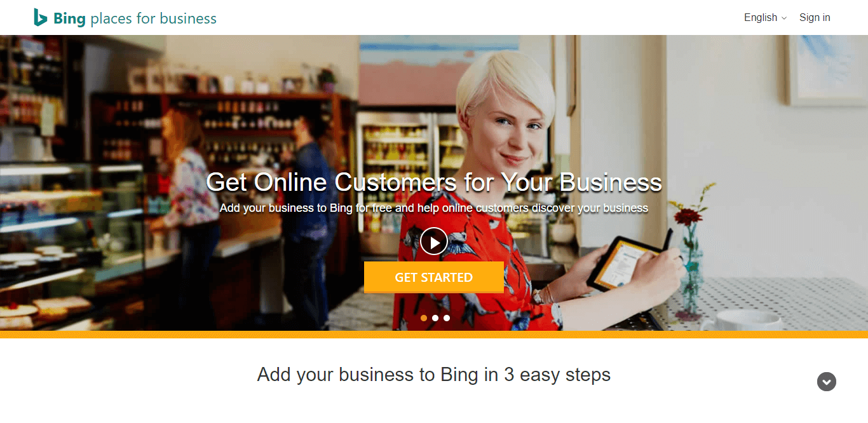This screenshot has height=423, width=868.
Task: Click the "Get Online Customers for Your Business" headline
Action: pyautogui.click(x=434, y=183)
